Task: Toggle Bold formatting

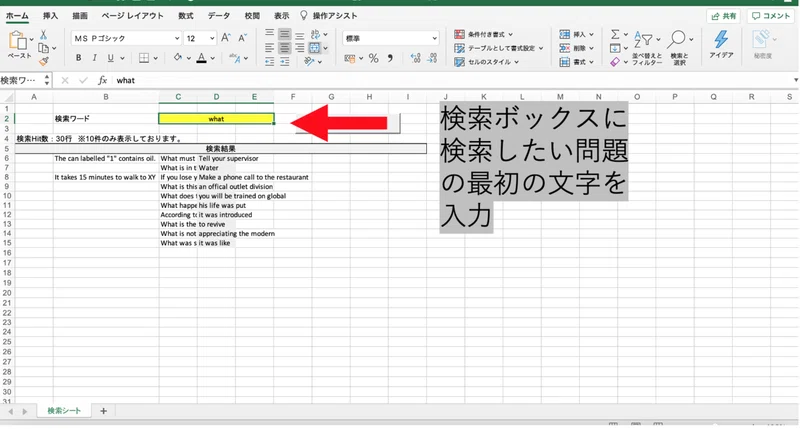Action: point(79,58)
